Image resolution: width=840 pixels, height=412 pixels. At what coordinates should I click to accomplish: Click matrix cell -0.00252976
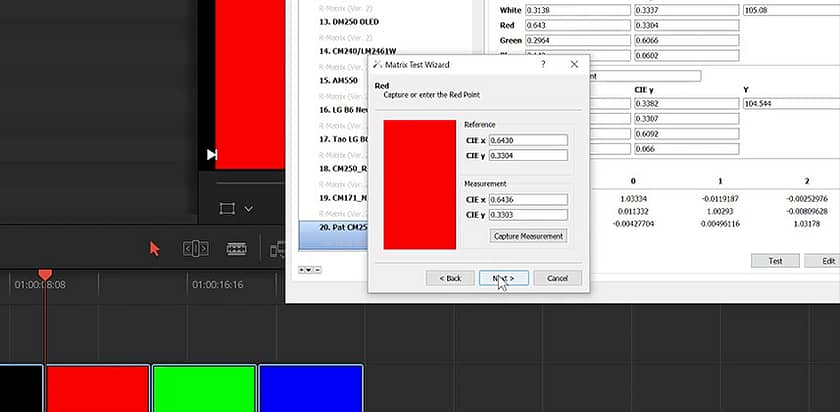pyautogui.click(x=807, y=199)
